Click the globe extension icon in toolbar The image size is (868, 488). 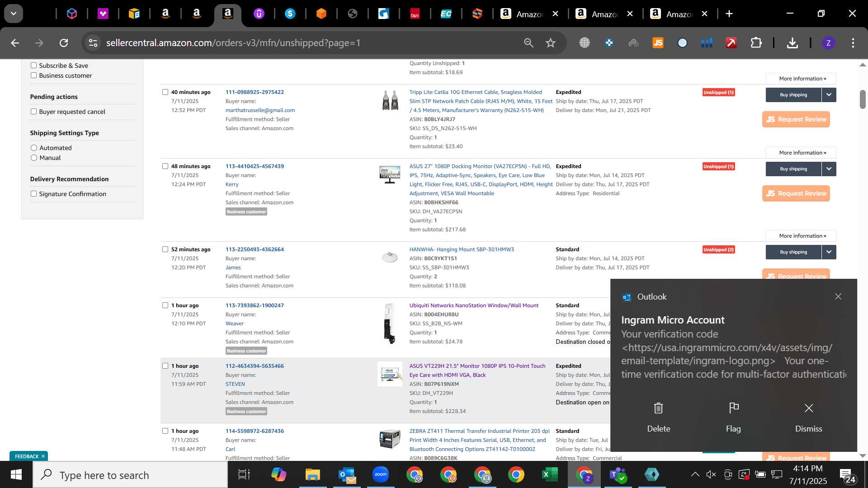click(x=585, y=43)
